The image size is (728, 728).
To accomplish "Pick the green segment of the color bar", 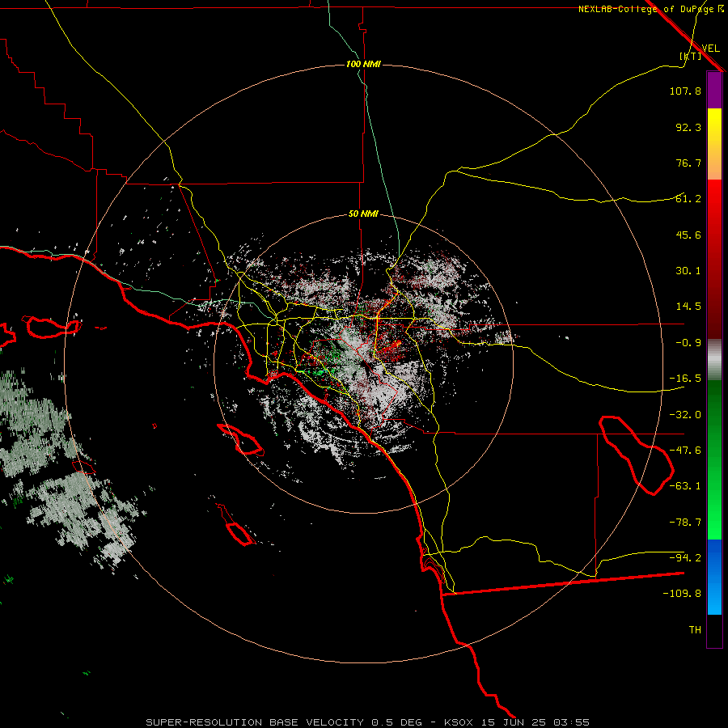I will (714, 459).
